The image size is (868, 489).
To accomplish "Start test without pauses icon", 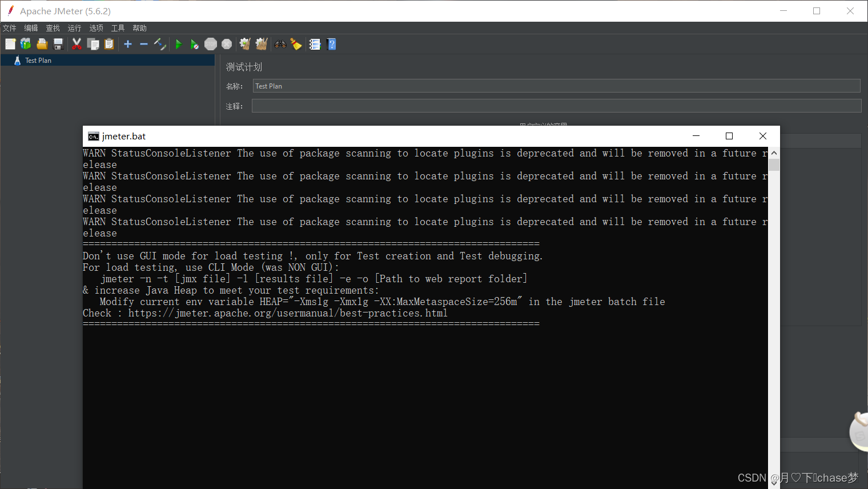I will (x=195, y=44).
